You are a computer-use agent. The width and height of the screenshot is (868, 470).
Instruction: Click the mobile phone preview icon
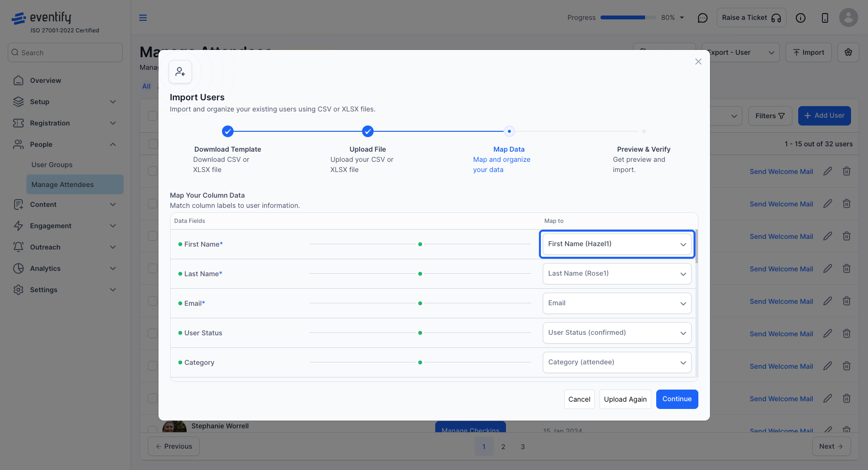click(x=825, y=18)
